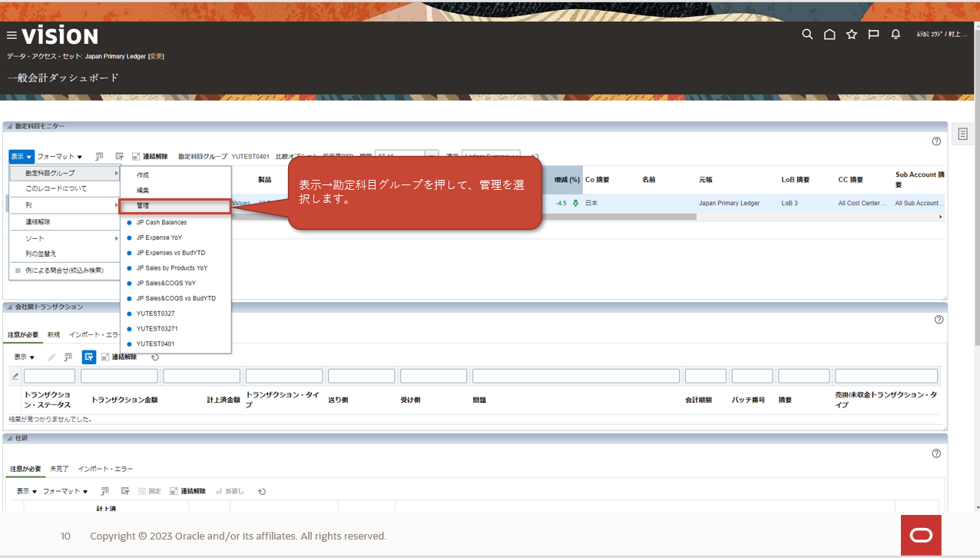Click the 変更 link for data access set
The height and width of the screenshot is (558, 980).
pyautogui.click(x=156, y=56)
